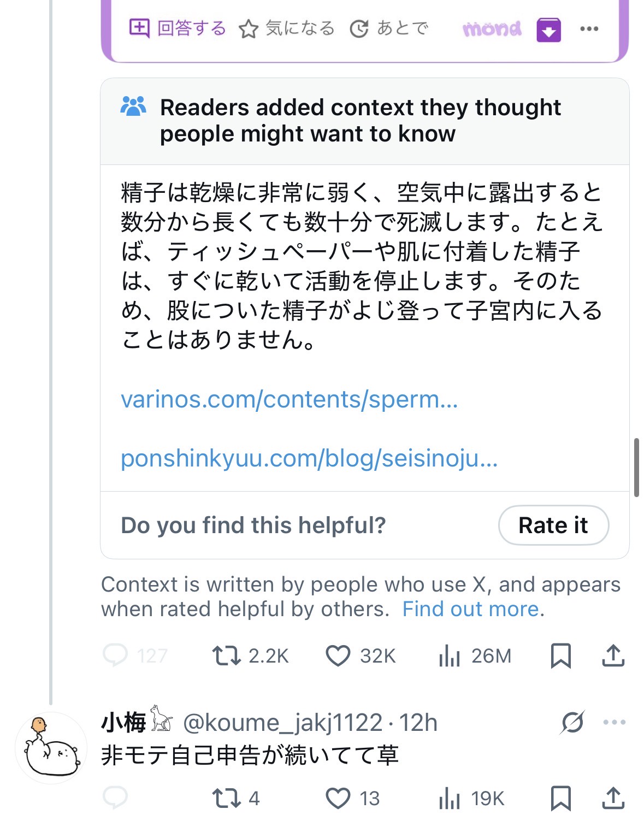Image resolution: width=644 pixels, height=815 pixels.
Task: Tap the purple mond download icon
Action: [548, 29]
